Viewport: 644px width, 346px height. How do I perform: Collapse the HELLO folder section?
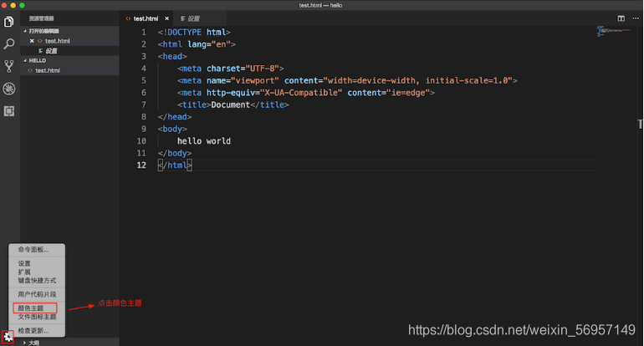(38, 60)
